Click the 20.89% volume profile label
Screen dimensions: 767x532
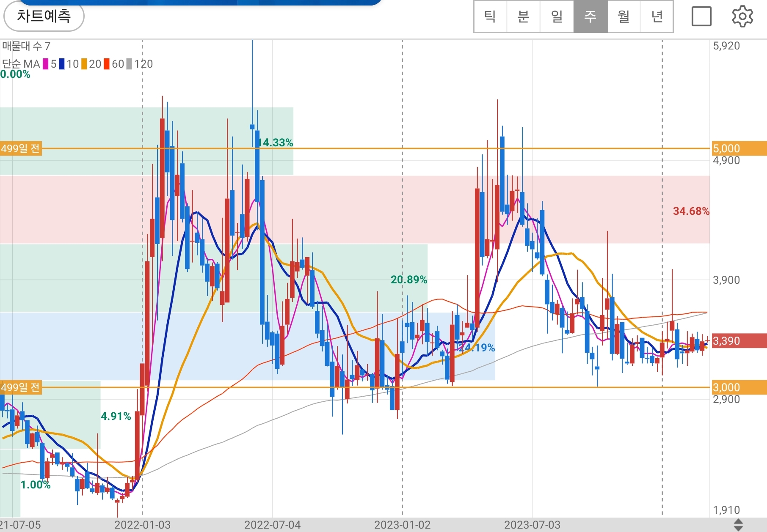[409, 280]
